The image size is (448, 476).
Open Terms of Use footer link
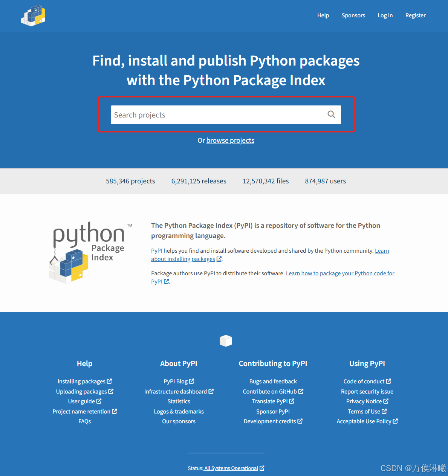point(367,412)
